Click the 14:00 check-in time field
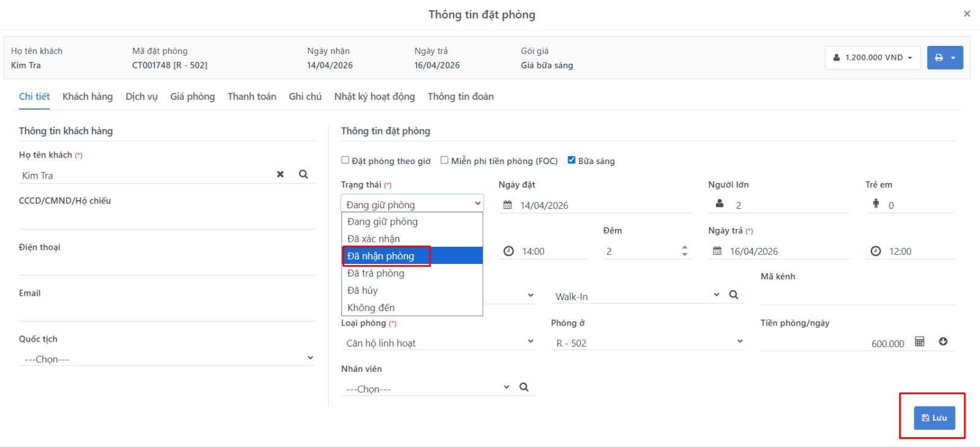 pos(553,251)
